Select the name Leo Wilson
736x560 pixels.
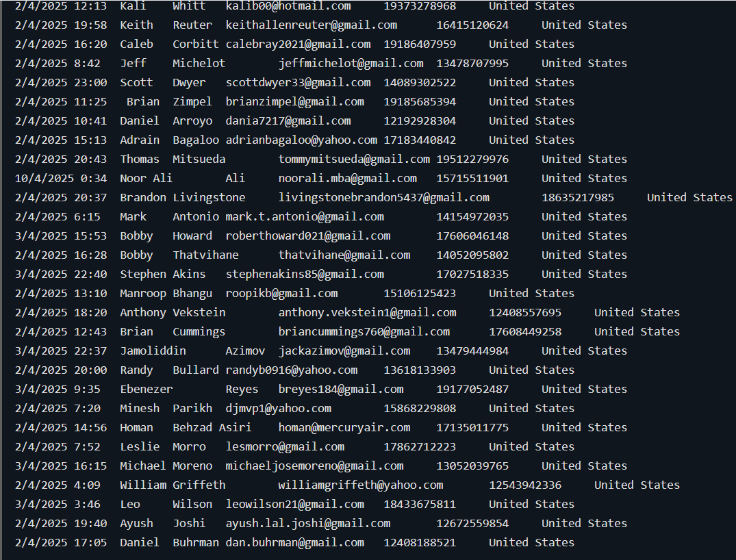coord(166,504)
